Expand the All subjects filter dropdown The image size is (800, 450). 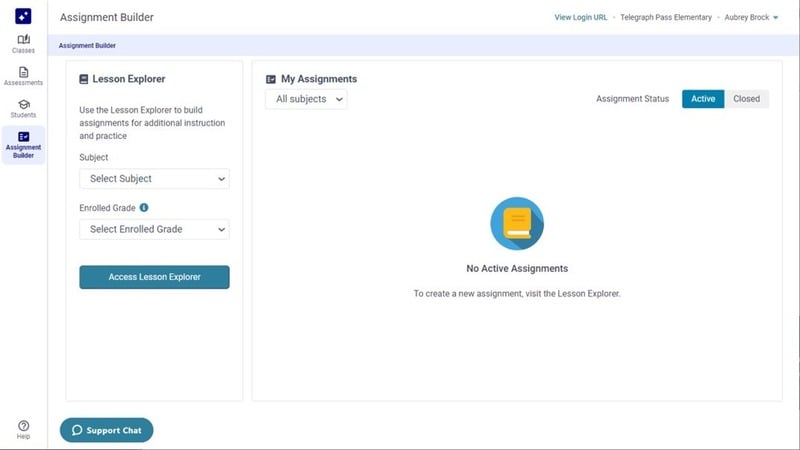coord(306,99)
